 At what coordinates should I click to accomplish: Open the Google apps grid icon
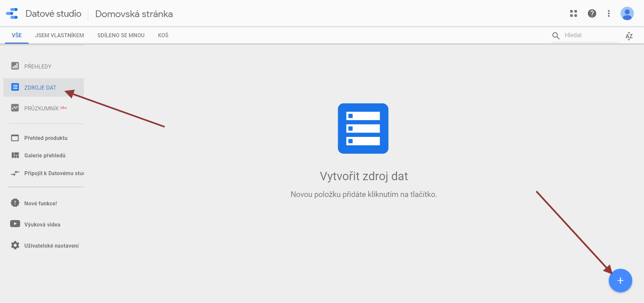[574, 13]
